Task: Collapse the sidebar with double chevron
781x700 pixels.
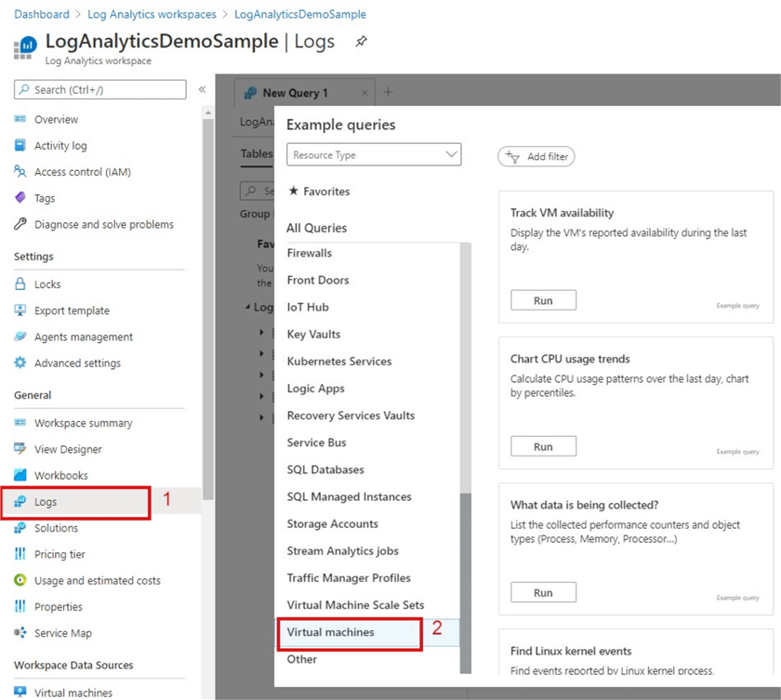Action: 202,89
